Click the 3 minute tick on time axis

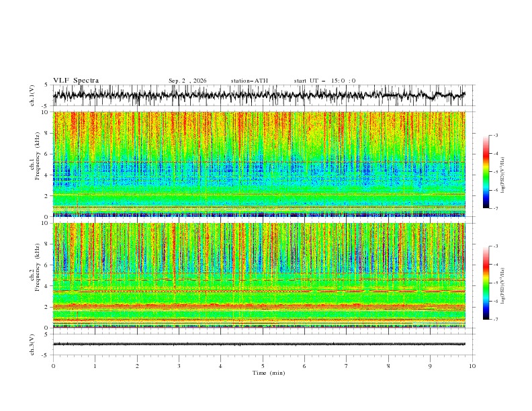179,366
